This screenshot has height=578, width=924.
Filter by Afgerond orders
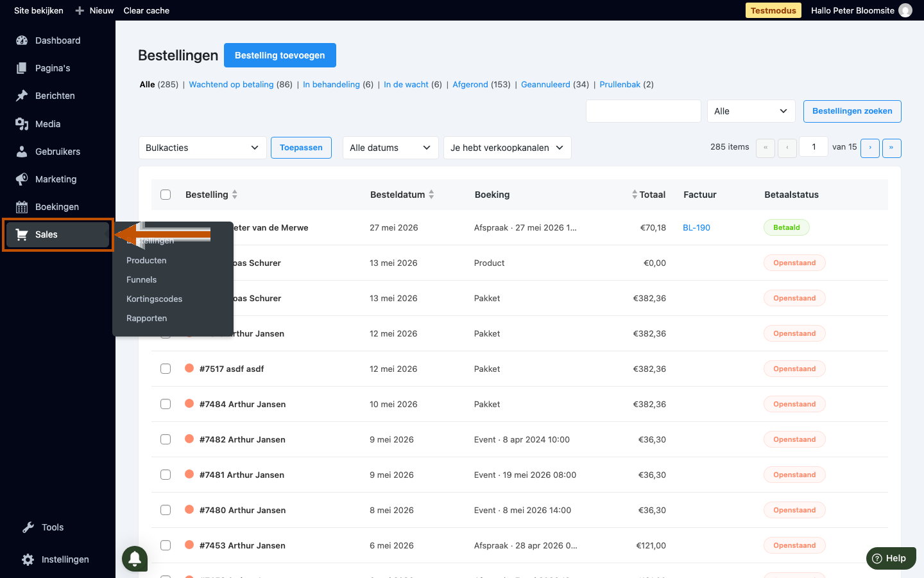tap(470, 84)
